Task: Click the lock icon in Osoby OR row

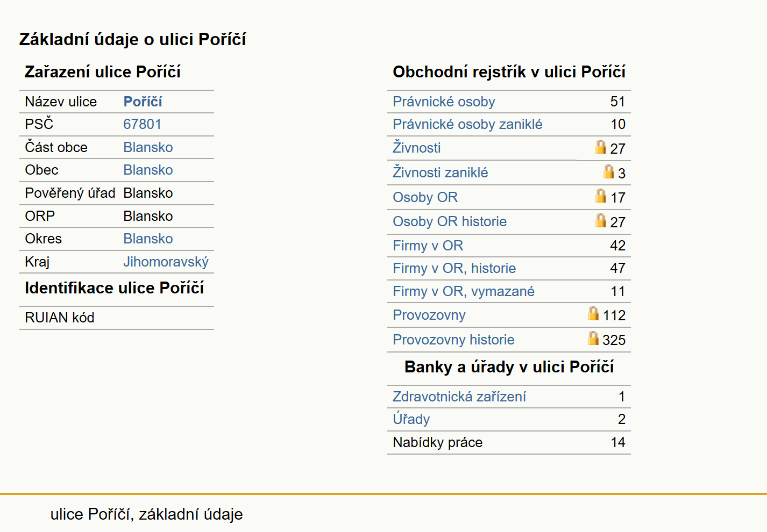Action: 601,196
